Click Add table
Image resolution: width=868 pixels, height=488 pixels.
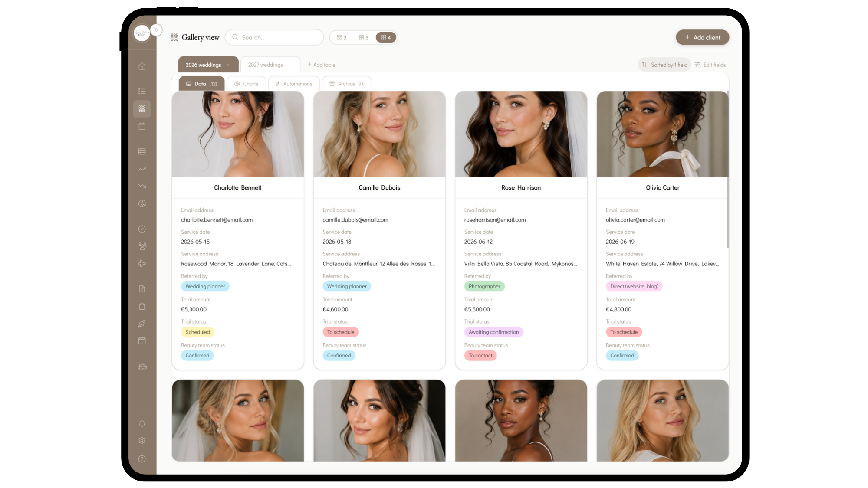pyautogui.click(x=322, y=65)
